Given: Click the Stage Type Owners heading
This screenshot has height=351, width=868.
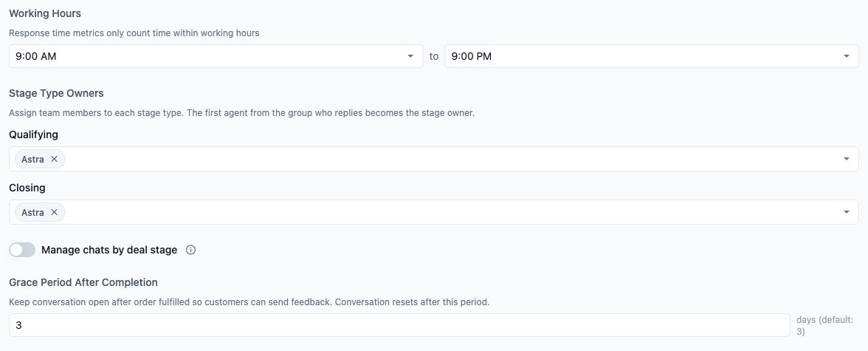Looking at the screenshot, I should (x=56, y=92).
